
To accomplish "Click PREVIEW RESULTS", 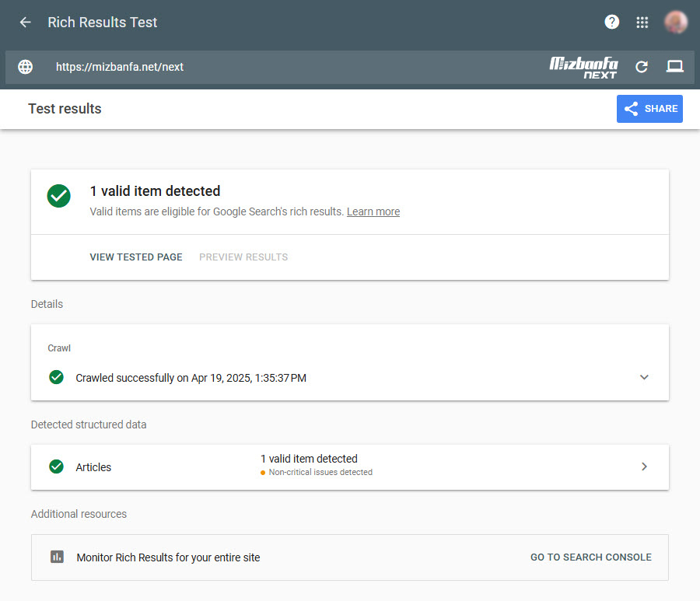I will pos(243,257).
